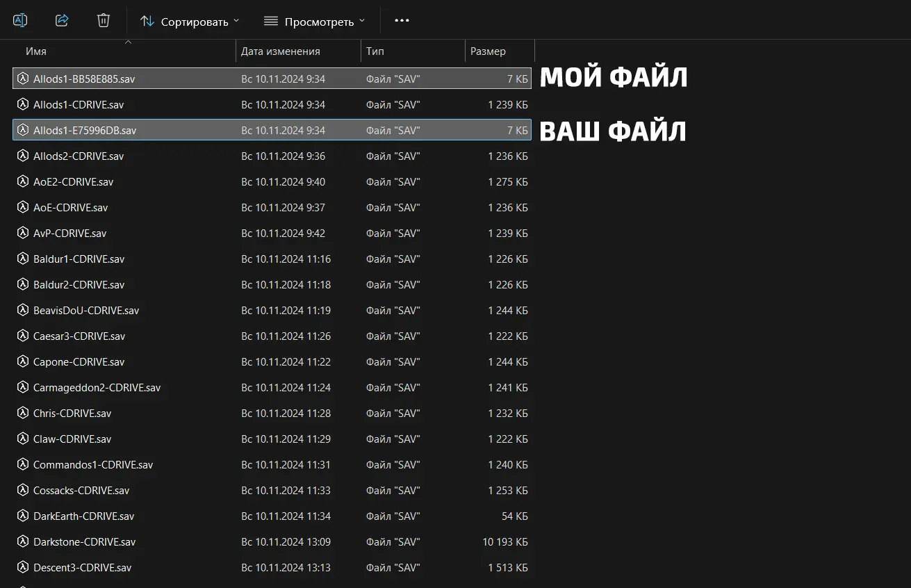This screenshot has height=588, width=911.
Task: Select file name Allods1-CDRIVE.sav
Action: 79,105
